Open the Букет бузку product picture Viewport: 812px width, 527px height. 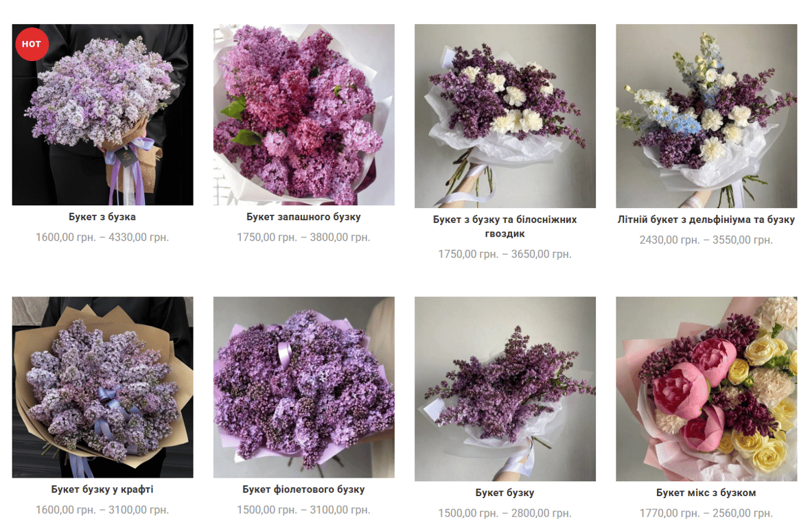click(x=505, y=389)
